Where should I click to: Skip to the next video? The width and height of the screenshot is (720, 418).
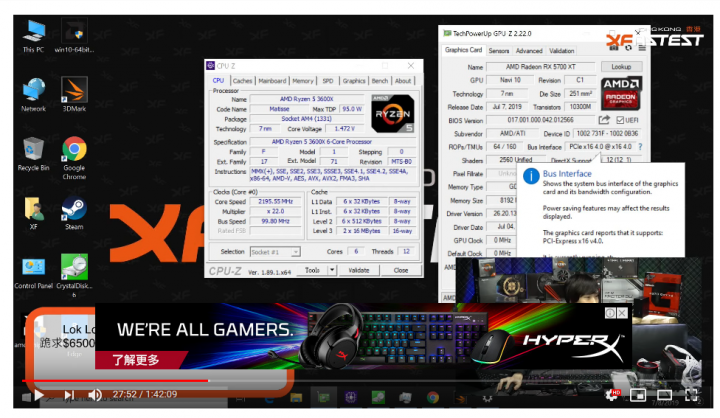coord(69,395)
